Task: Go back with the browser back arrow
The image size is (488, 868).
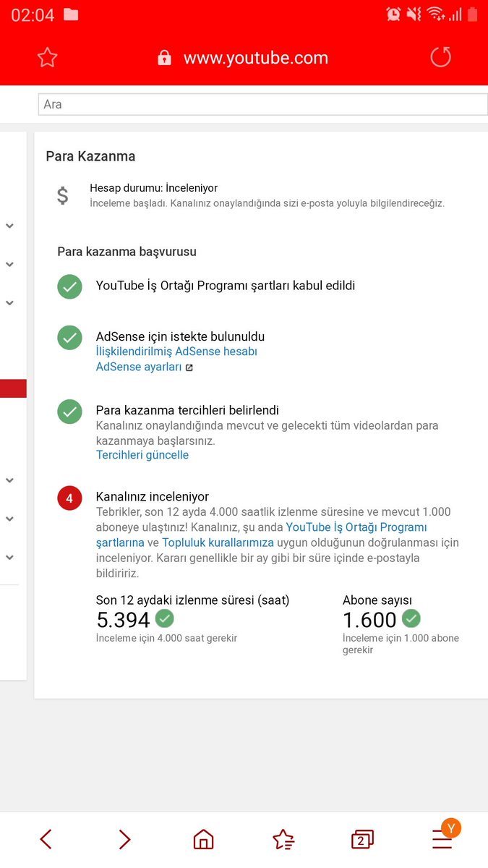Action: tap(46, 839)
